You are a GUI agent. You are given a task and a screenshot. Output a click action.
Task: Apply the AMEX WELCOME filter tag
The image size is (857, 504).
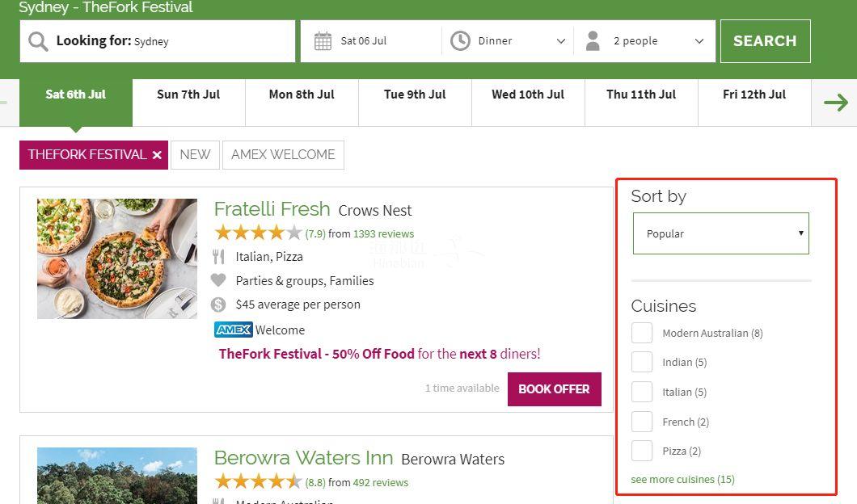(283, 155)
